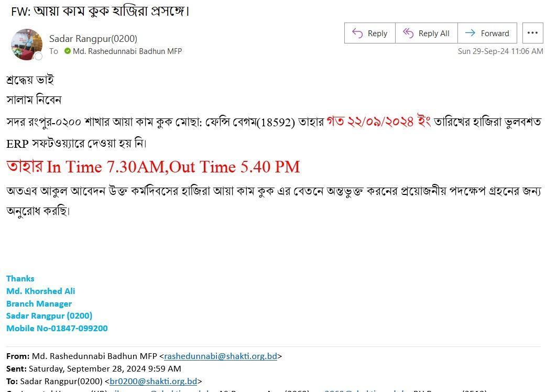Viewport: 546px width, 392px height.
Task: Click the Mobile No-01847-099200 signature line
Action: coord(57,328)
